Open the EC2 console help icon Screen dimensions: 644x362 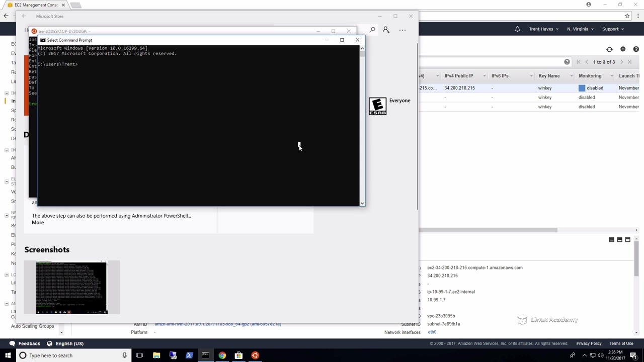point(636,49)
